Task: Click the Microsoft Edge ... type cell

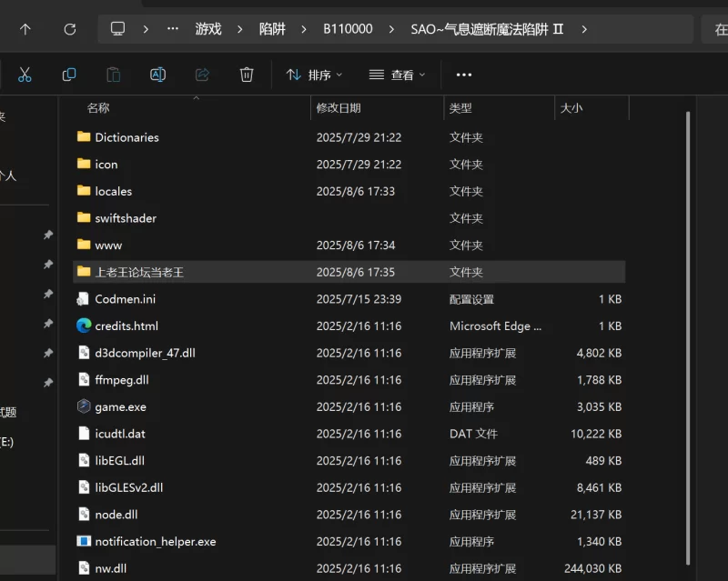Action: point(495,326)
